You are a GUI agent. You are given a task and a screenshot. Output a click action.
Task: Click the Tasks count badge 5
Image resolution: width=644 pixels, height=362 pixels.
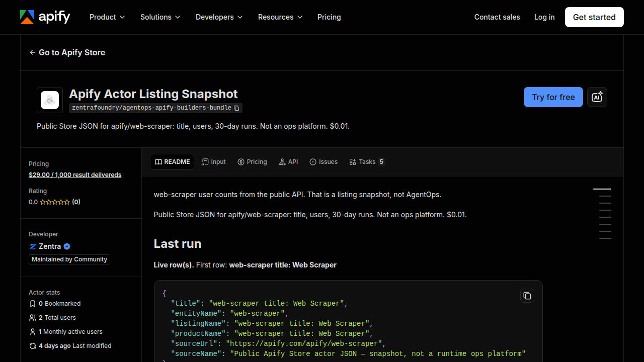381,162
